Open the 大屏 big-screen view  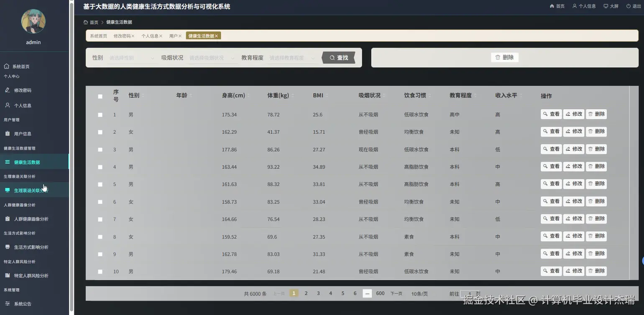(x=611, y=6)
